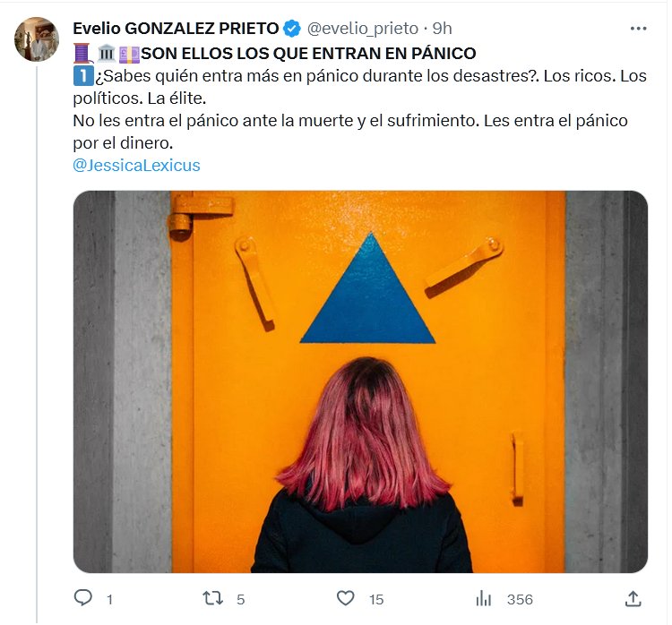Click the retweet count of 5
The image size is (672, 625).
pyautogui.click(x=240, y=599)
